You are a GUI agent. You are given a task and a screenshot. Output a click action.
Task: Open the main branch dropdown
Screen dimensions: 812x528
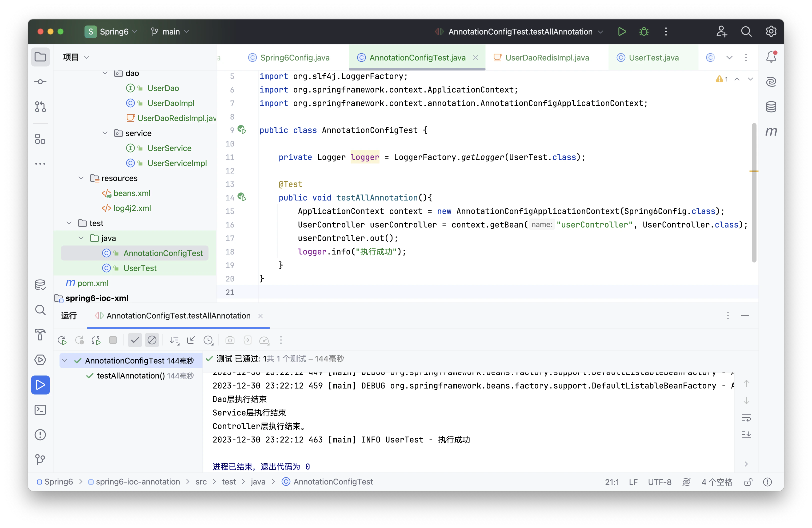[170, 32]
